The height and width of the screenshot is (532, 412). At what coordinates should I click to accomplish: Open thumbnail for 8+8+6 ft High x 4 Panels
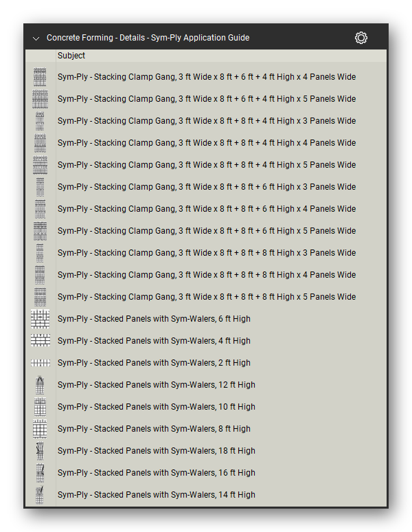coord(40,209)
